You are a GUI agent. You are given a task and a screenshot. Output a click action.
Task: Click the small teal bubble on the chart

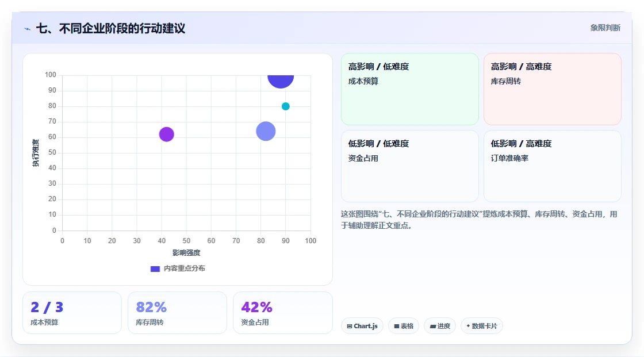(285, 106)
